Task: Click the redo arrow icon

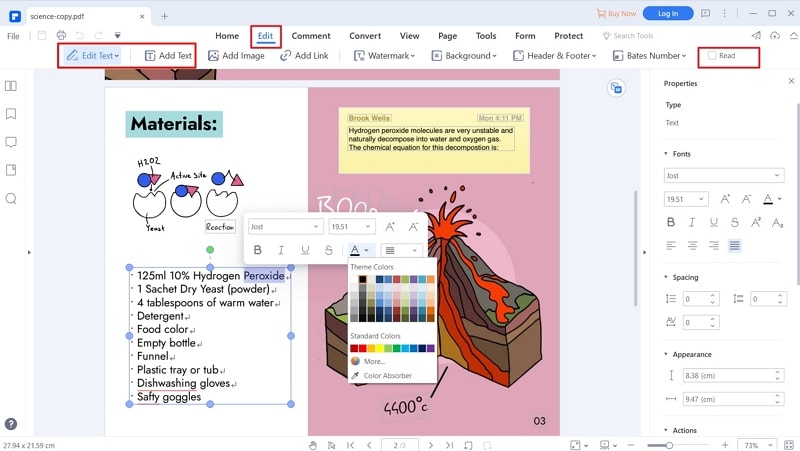Action: click(98, 35)
